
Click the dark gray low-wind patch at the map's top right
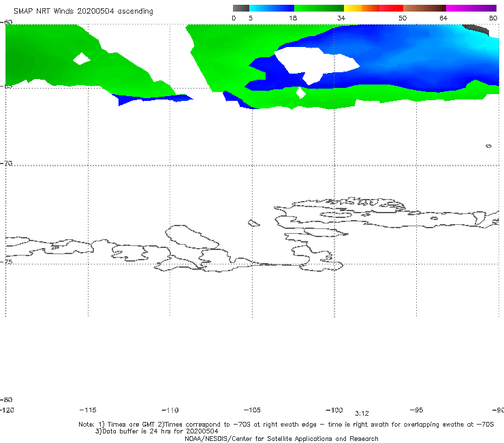click(477, 29)
